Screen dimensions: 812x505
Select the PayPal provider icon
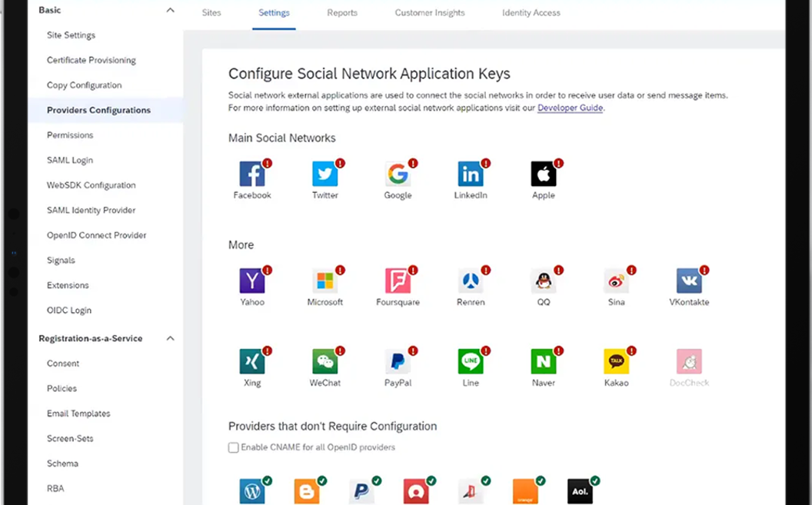tap(398, 361)
